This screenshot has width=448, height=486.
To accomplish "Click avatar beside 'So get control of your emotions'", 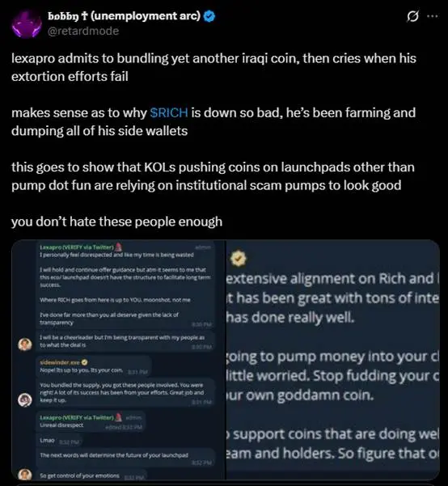I will coord(25,474).
